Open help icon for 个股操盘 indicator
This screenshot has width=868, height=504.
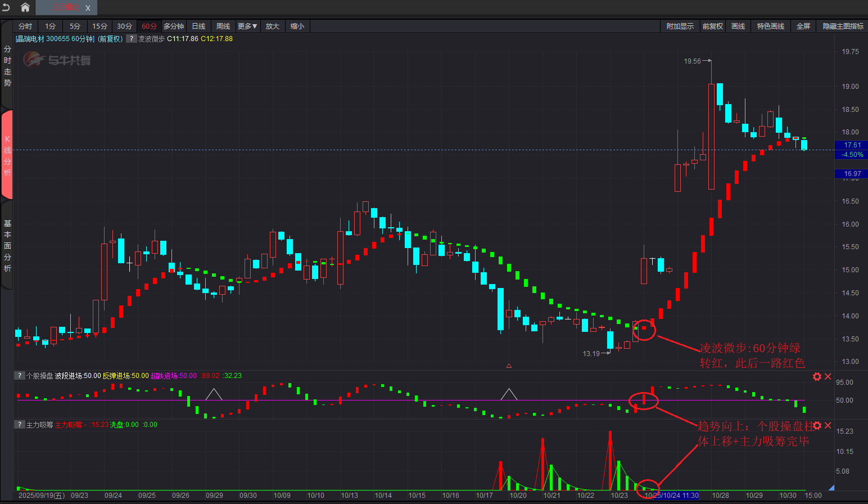[19, 376]
